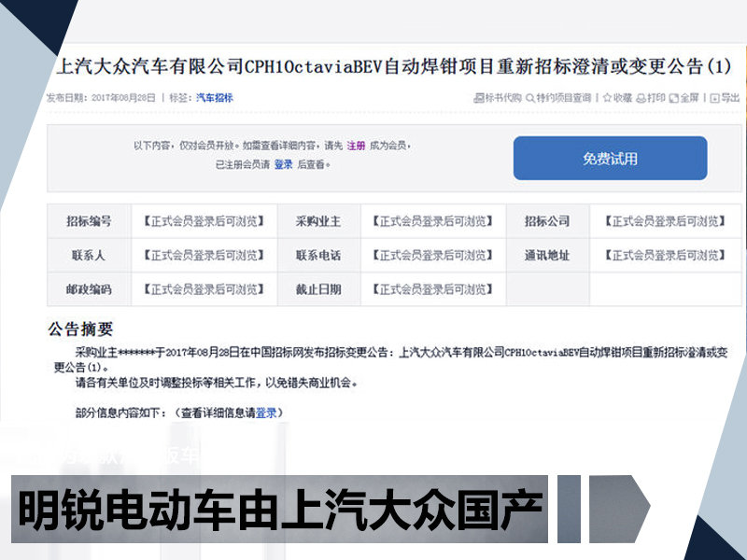Click the 登录 link in the member notice
This screenshot has width=747, height=560.
pyautogui.click(x=284, y=164)
